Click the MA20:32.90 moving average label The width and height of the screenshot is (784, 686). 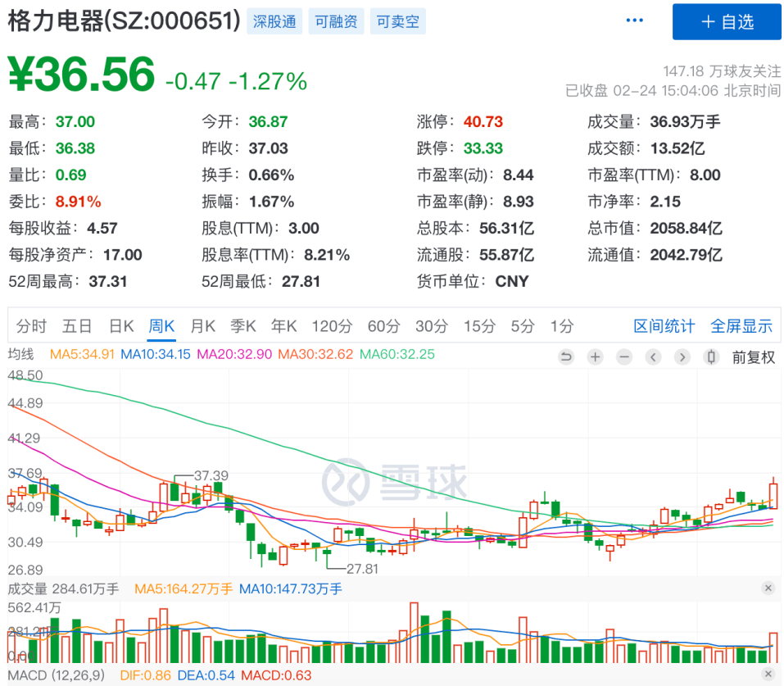tap(234, 354)
